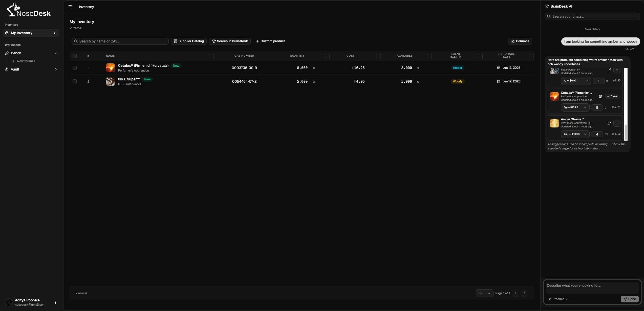
Task: Click the calendar icon in Cetalox row
Action: point(499,68)
